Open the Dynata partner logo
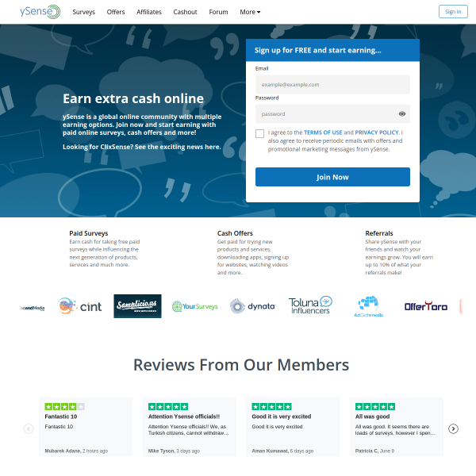Screen dimensions: 476x476 pos(252,306)
